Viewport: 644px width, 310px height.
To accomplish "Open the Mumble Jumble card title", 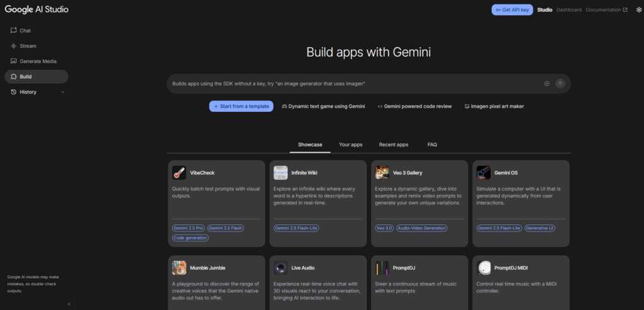I will coord(208,268).
